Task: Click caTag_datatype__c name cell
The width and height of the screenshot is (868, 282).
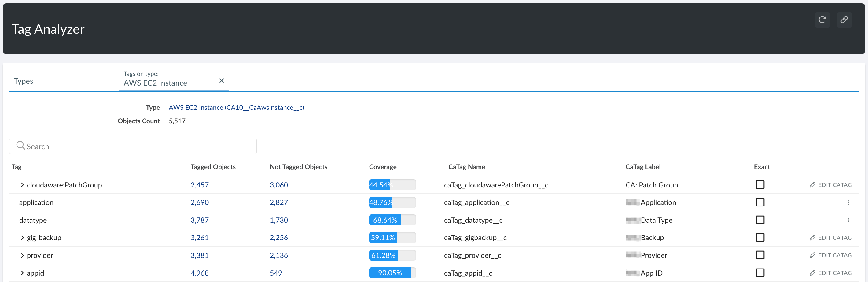Action: pyautogui.click(x=473, y=220)
